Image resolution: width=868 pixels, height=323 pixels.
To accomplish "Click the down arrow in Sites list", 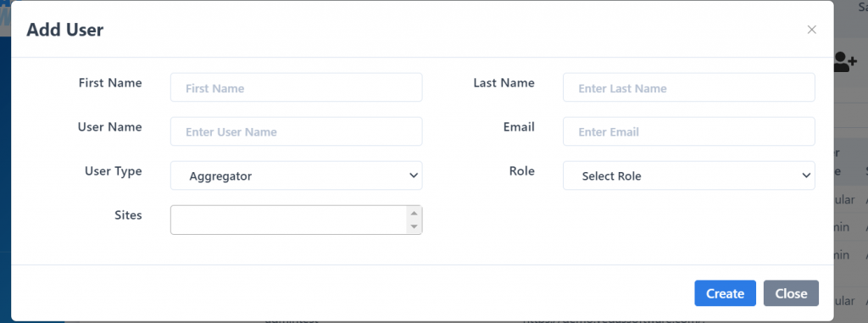I will tap(414, 226).
